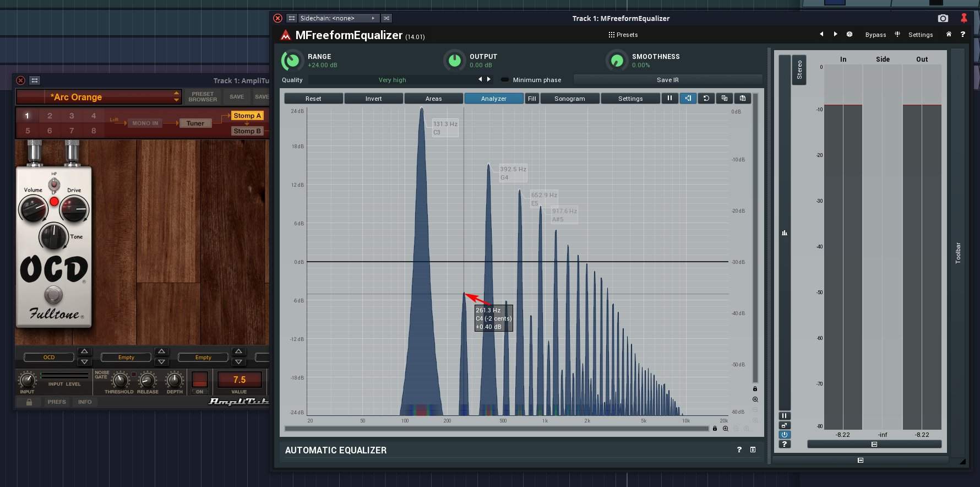Click the meter popup window icon

785,425
